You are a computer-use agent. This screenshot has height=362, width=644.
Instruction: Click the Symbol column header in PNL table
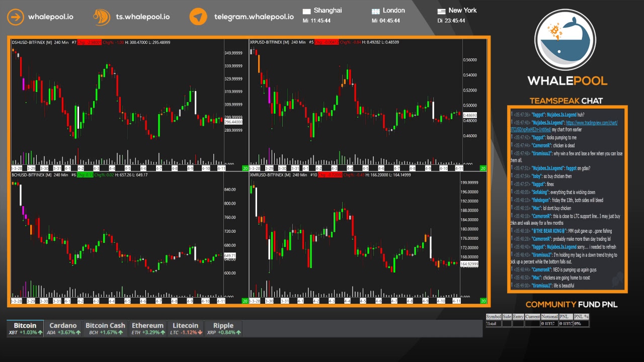(494, 317)
